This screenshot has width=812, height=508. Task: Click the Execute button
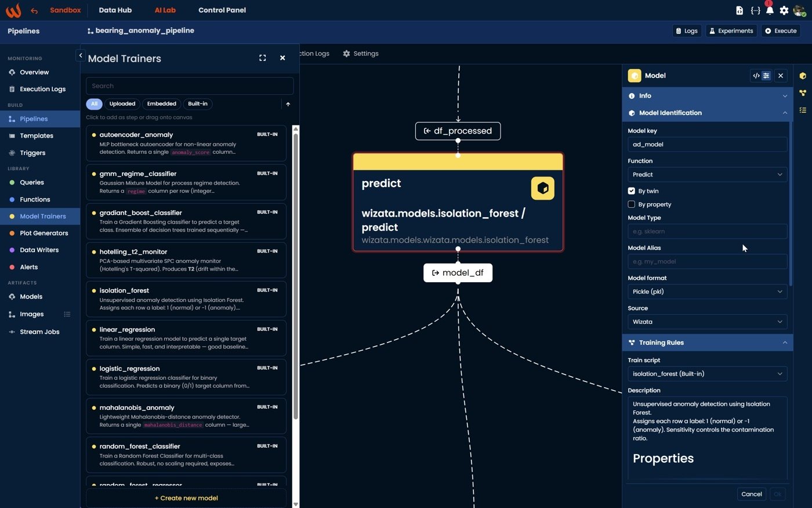point(780,31)
